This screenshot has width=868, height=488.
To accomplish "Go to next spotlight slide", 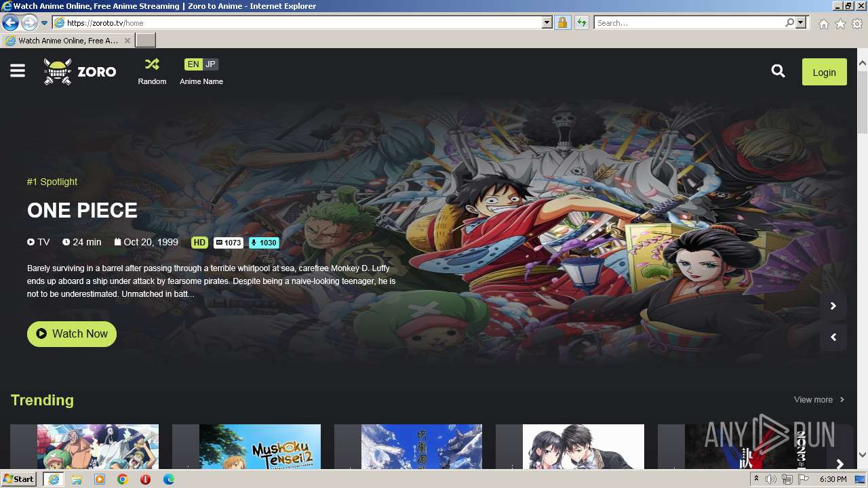I will click(x=833, y=306).
